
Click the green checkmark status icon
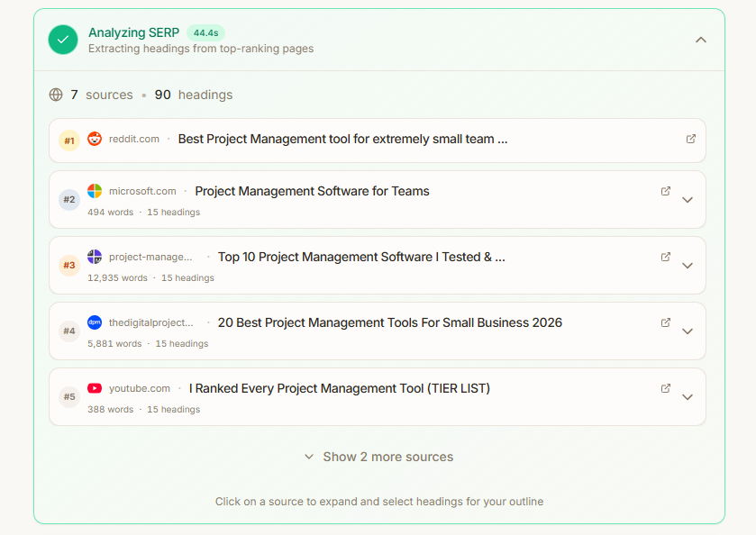coord(62,40)
